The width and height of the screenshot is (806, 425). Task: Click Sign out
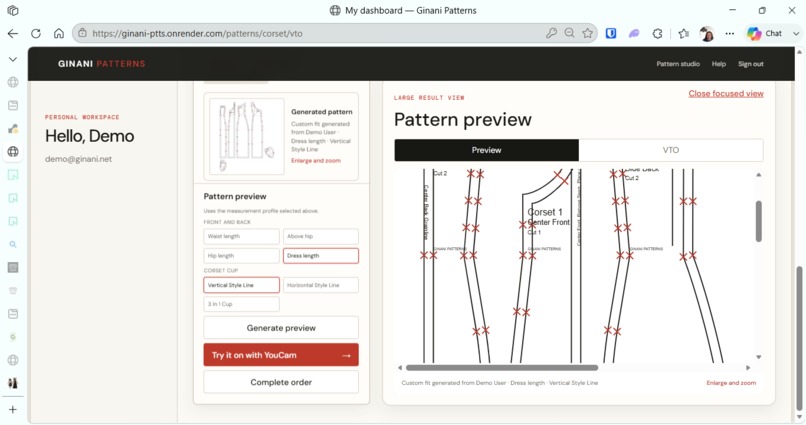[x=750, y=64]
